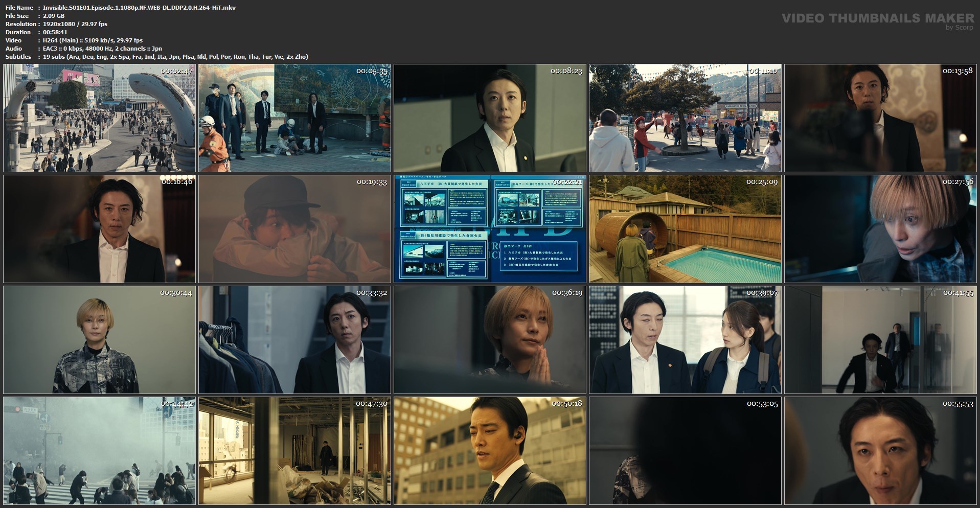
Task: Click the audio line EAC3 48000 Hz
Action: (x=102, y=49)
